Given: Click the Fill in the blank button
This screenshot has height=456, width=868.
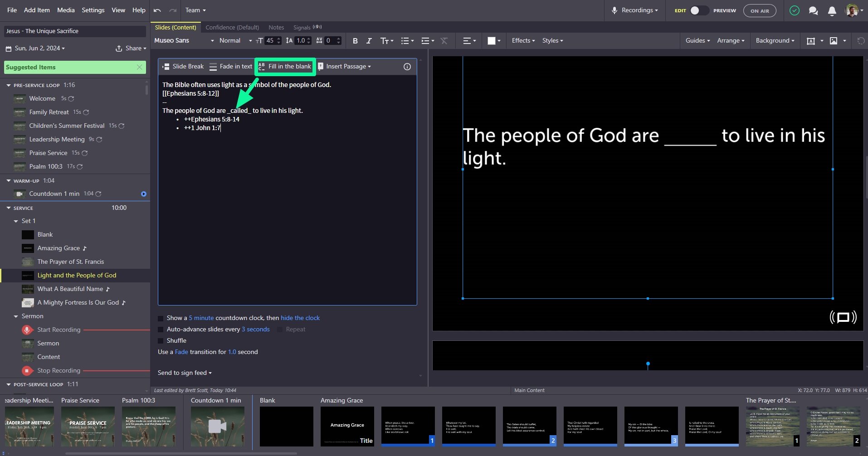Looking at the screenshot, I should coord(285,66).
